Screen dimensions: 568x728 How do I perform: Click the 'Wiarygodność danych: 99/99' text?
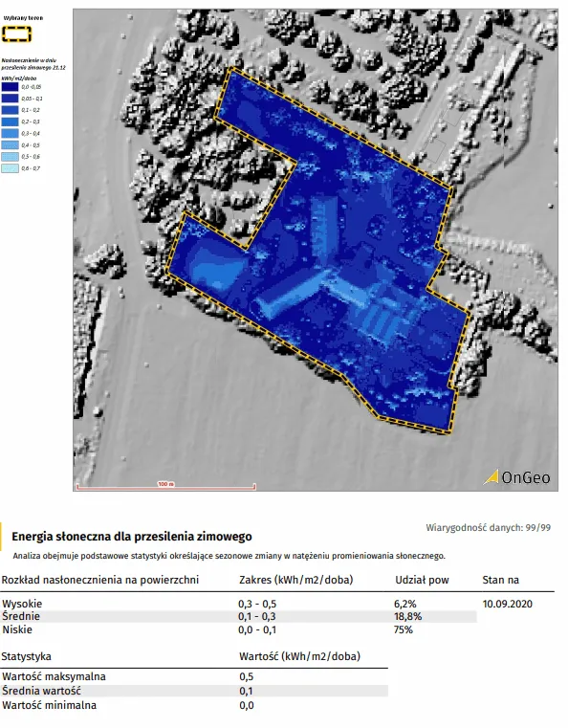point(489,528)
